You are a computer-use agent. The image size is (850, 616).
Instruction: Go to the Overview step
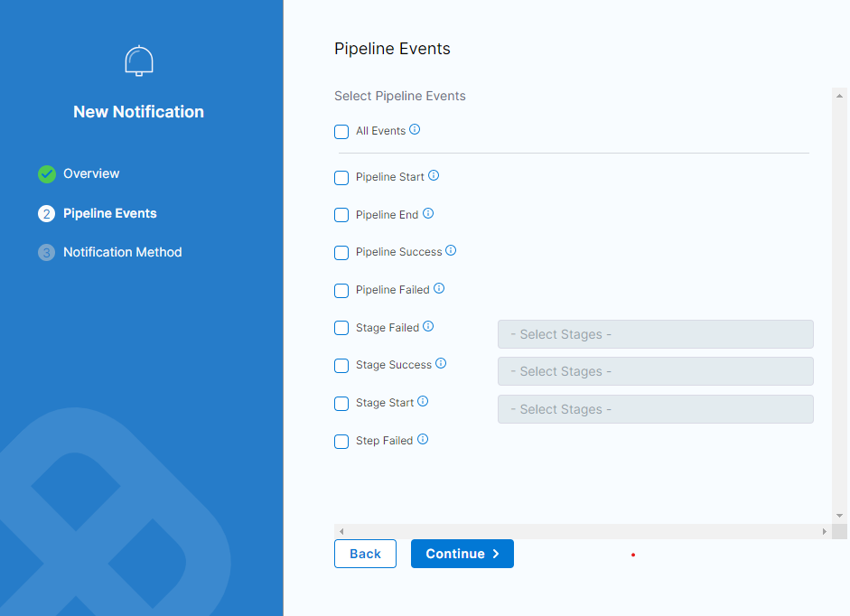(90, 173)
